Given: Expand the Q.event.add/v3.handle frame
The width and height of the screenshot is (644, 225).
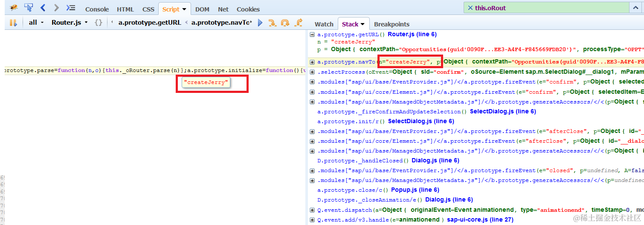Looking at the screenshot, I should tap(312, 220).
